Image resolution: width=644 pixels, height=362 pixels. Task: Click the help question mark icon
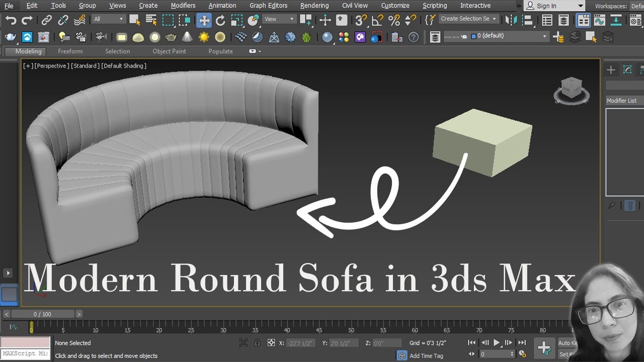[x=414, y=37]
